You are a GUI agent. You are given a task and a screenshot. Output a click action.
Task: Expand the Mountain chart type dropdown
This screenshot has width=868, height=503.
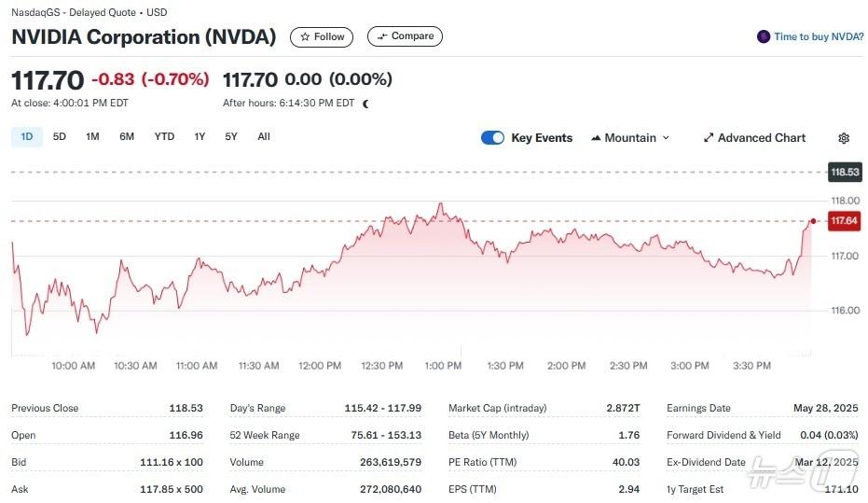(666, 138)
